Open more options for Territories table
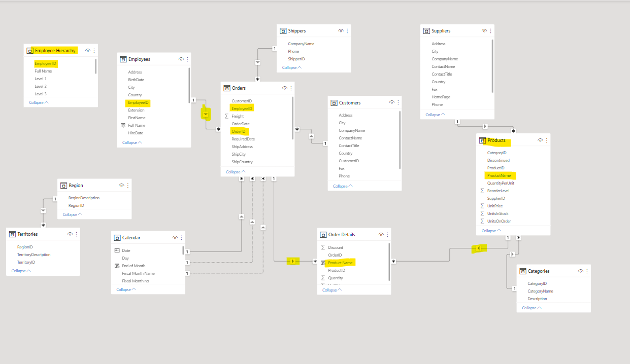Screen dimensions: 630x364 point(76,234)
